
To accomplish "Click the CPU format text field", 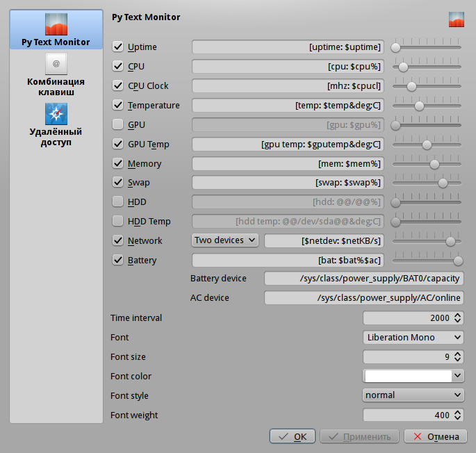I will (288, 67).
